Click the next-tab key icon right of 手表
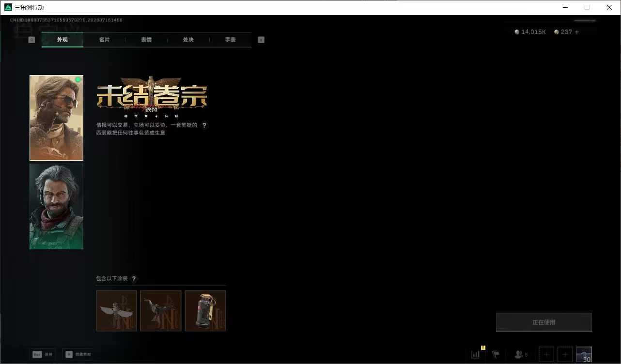 tap(261, 40)
